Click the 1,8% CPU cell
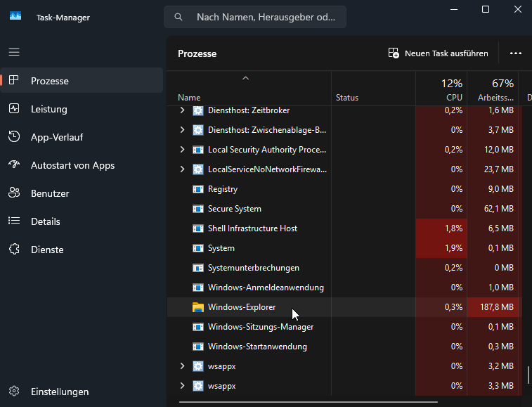This screenshot has width=532, height=407. 441,228
